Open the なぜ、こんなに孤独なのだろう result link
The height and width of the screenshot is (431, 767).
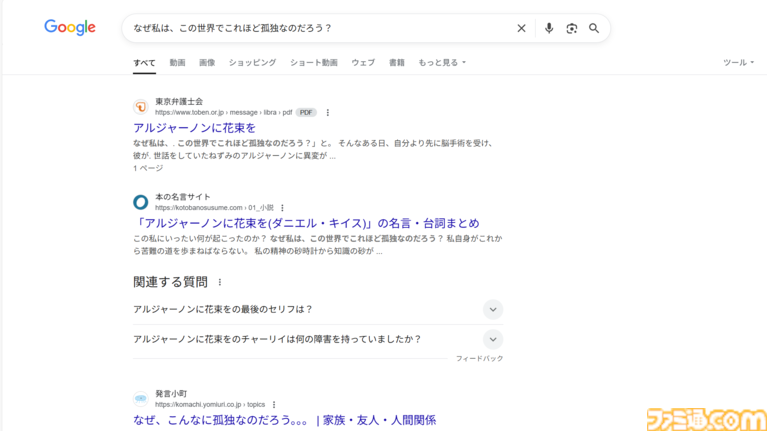(284, 420)
